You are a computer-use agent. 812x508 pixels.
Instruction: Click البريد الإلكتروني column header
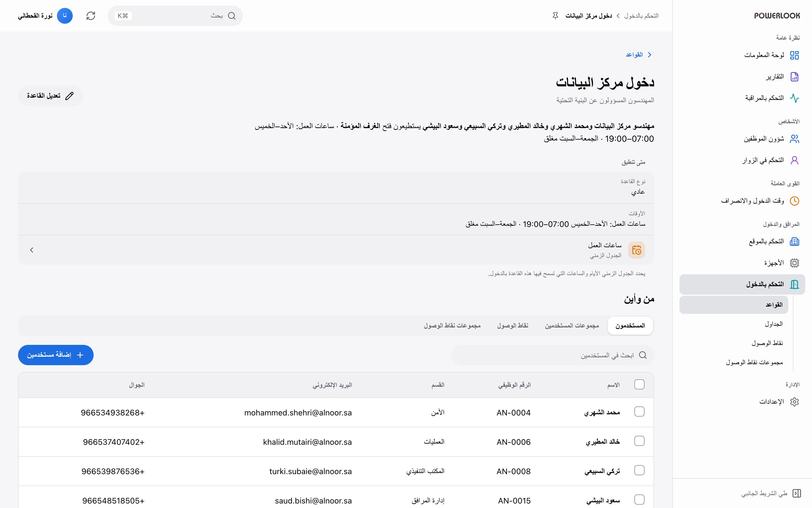332,385
